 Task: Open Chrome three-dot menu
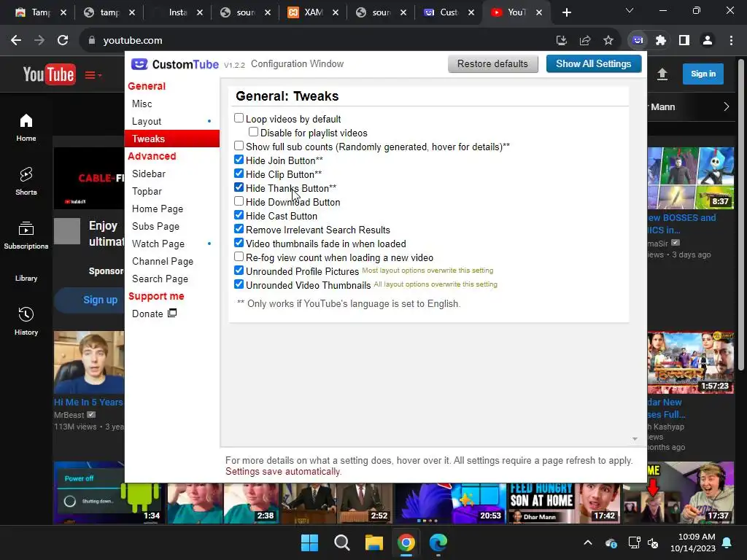(x=731, y=41)
